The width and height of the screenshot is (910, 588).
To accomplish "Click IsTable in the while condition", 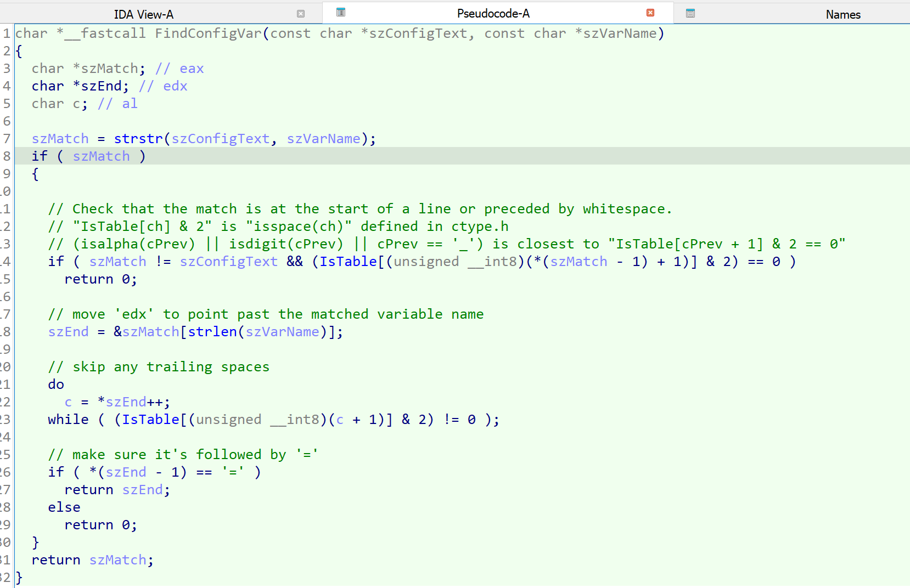I will click(x=151, y=420).
